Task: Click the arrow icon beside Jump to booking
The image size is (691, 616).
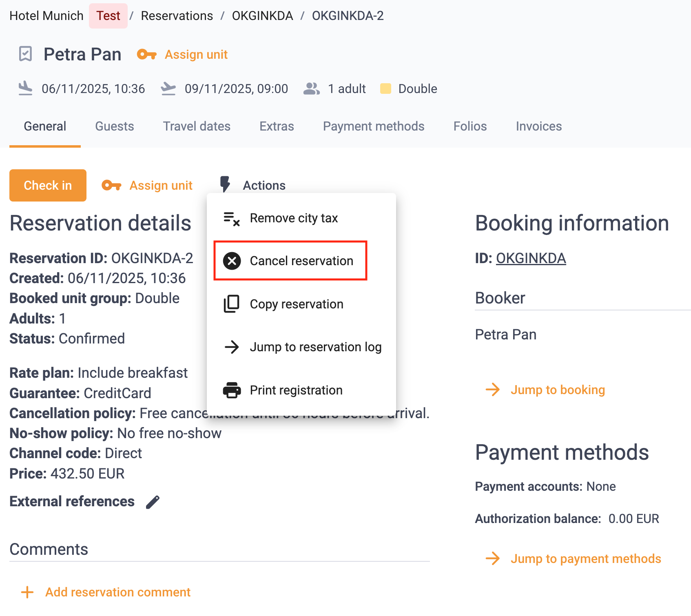Action: pyautogui.click(x=493, y=390)
